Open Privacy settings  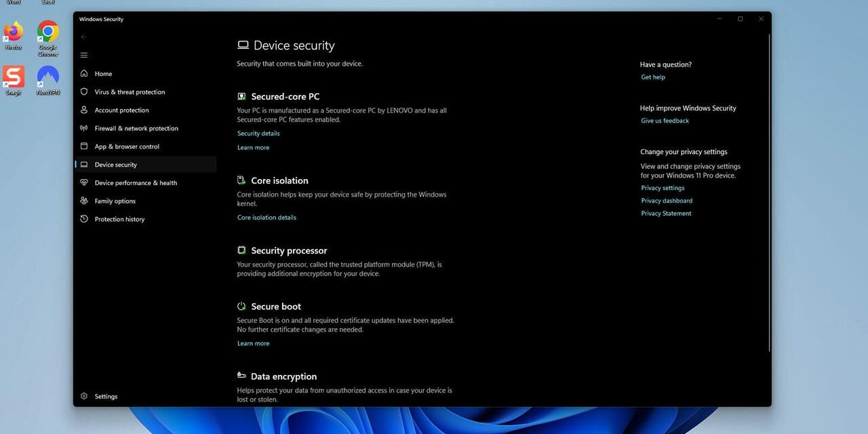click(x=663, y=188)
